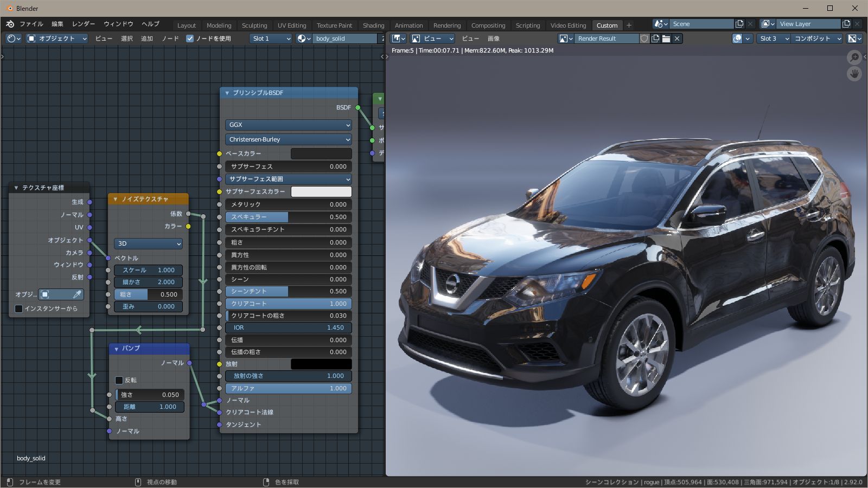Image resolution: width=868 pixels, height=488 pixels.
Task: Collapse the テクスチャ座標 node
Action: coord(16,188)
